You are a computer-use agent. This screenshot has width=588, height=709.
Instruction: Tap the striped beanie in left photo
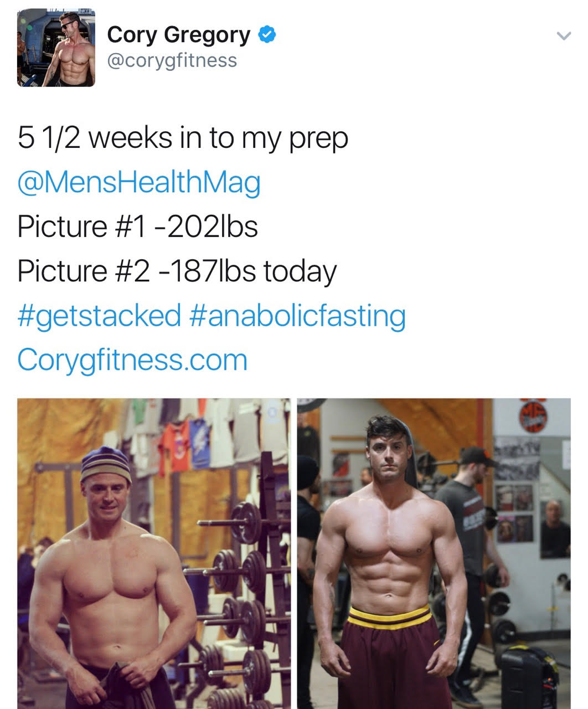(105, 458)
